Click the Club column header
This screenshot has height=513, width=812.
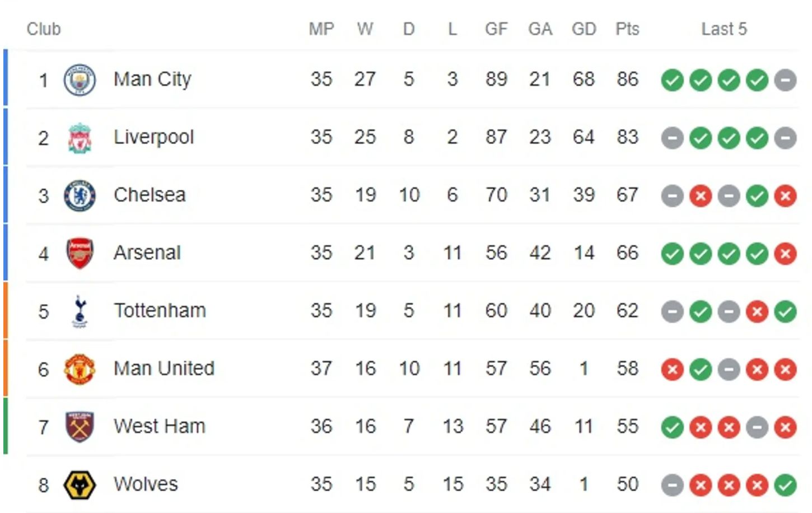coord(44,29)
